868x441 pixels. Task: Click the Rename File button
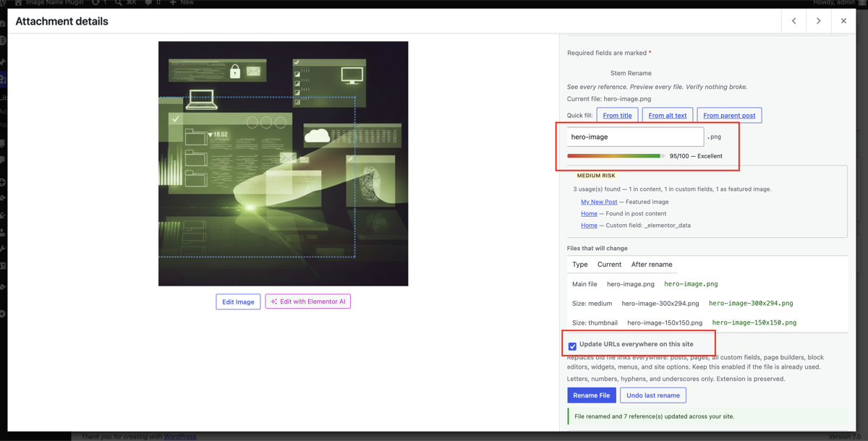592,395
